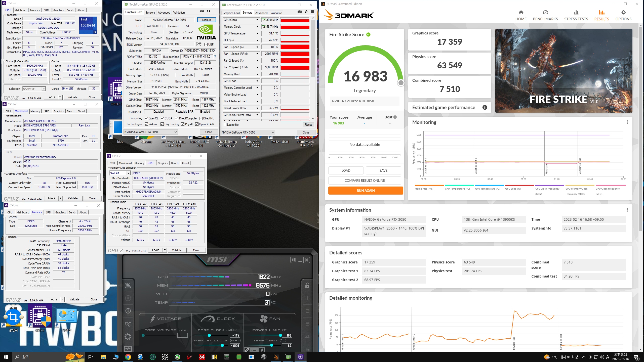Viewport: 644px width, 362px height.
Task: Switch to the Graphics tab in CPU-Z SPD window
Action: point(163,163)
